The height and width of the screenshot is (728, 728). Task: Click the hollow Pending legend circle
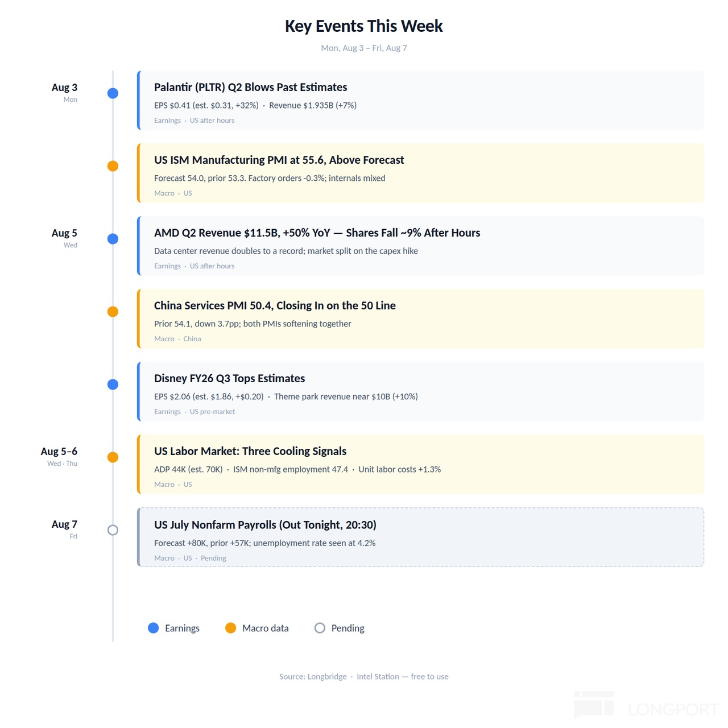tap(320, 628)
